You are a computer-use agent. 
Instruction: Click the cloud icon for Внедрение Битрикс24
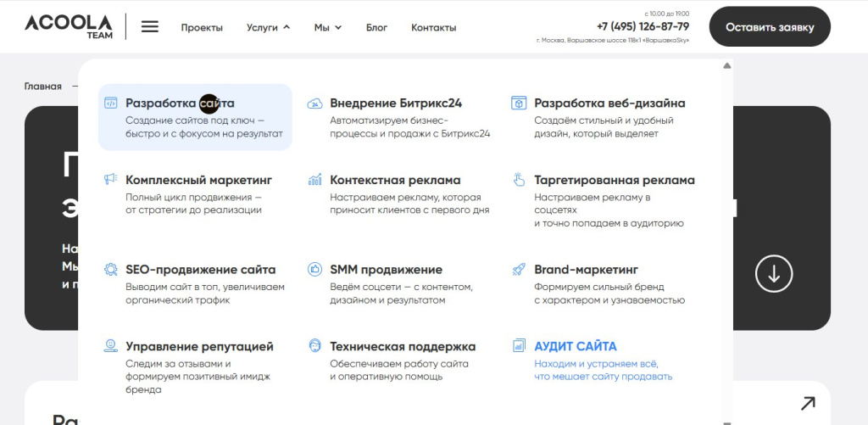pyautogui.click(x=314, y=103)
